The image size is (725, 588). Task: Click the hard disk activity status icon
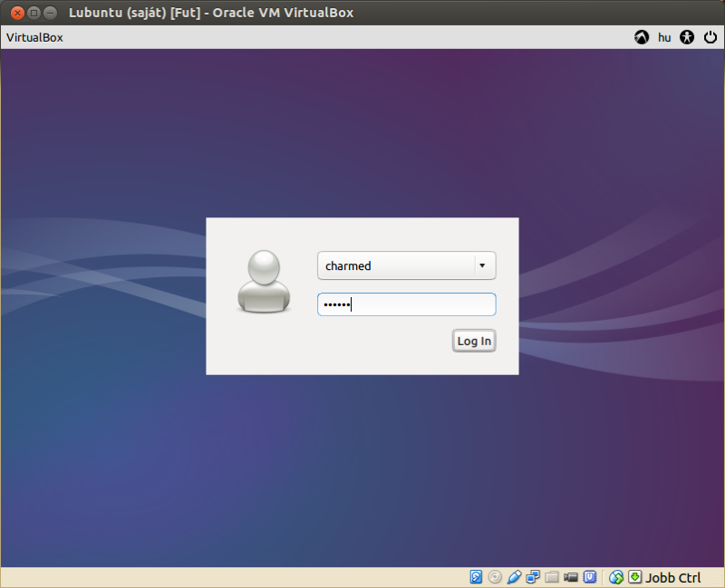coord(476,577)
